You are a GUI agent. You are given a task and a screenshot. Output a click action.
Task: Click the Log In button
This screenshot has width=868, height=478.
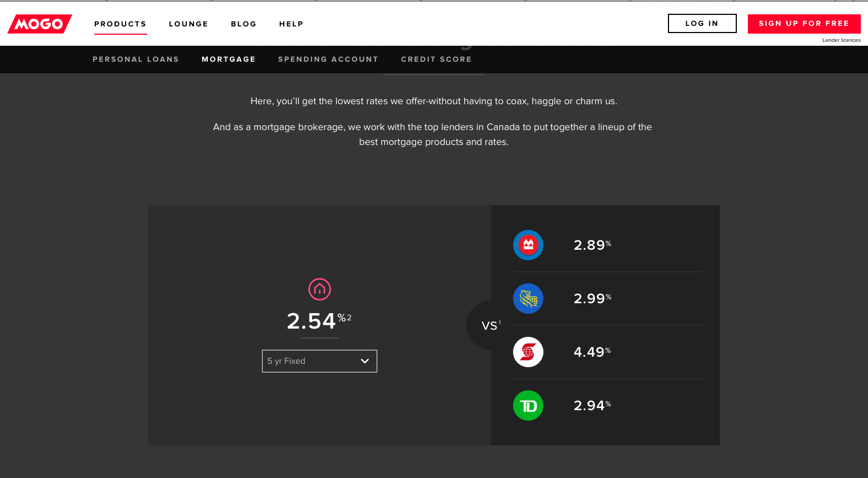[x=702, y=23]
